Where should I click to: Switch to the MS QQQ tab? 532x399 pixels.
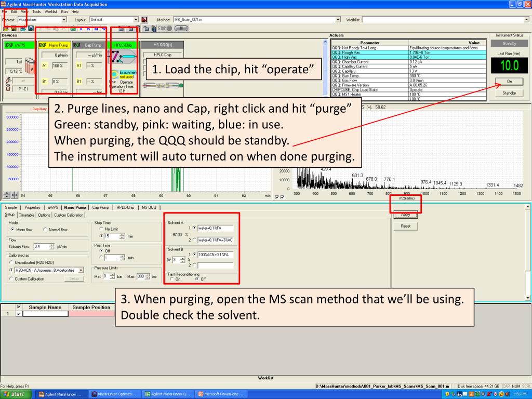(149, 207)
